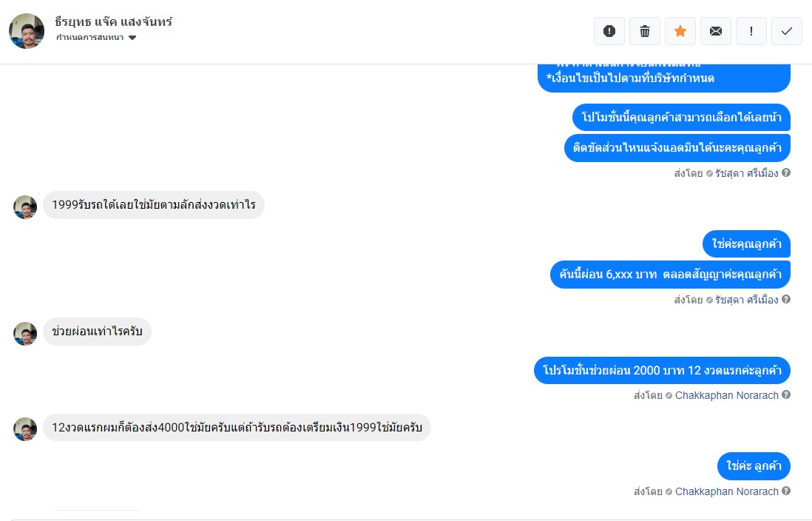Open contact name ธีรยุทธ แจ๊ค แสงจันทร์ in header
Screen dimensions: 812x521
[x=113, y=21]
